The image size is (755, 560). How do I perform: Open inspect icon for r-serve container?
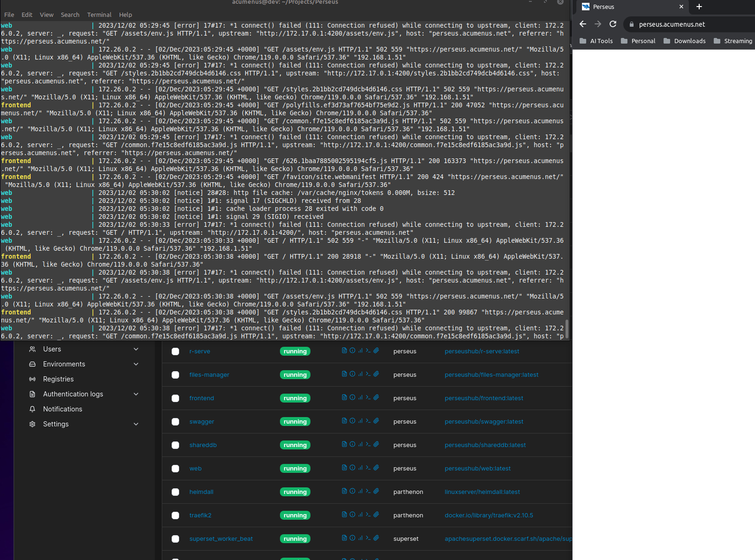pos(352,351)
